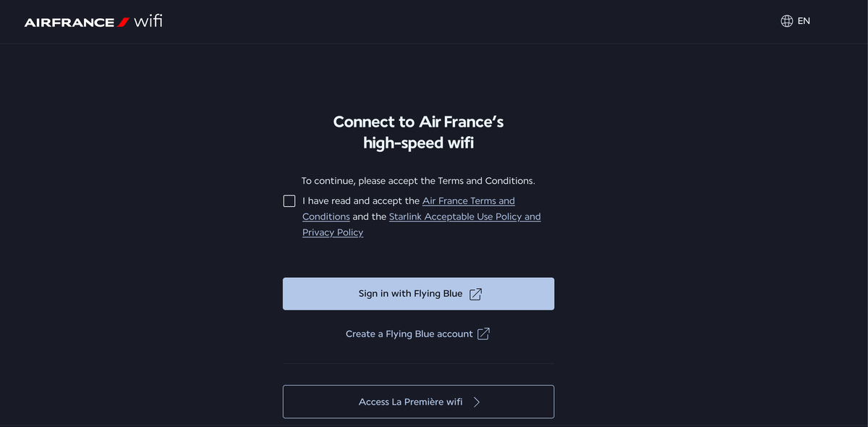Click the "I have read and accept" label
The height and width of the screenshot is (427, 868).
(x=361, y=200)
